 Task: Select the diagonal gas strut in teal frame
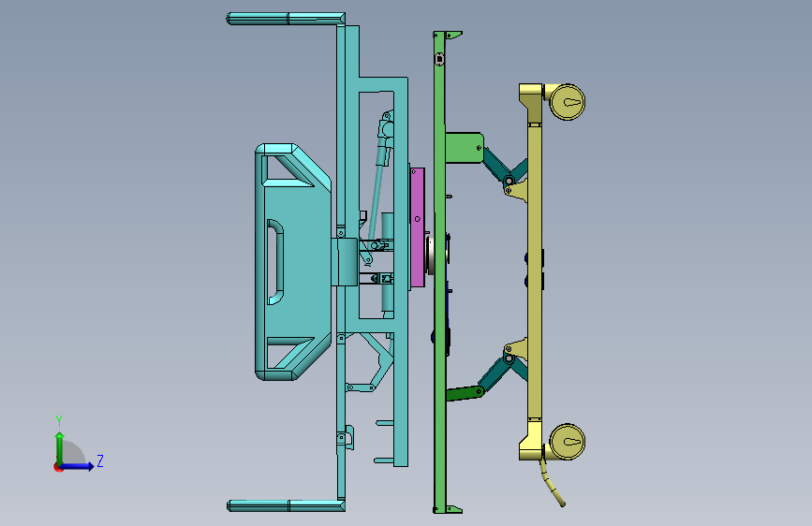click(379, 183)
